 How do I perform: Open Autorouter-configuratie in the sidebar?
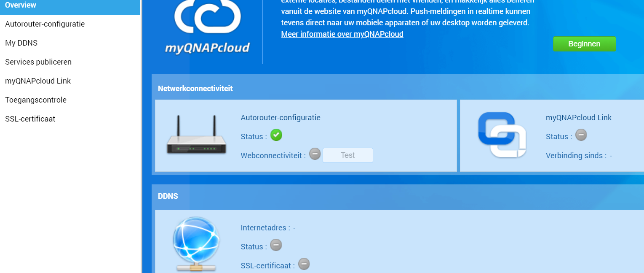click(x=45, y=24)
